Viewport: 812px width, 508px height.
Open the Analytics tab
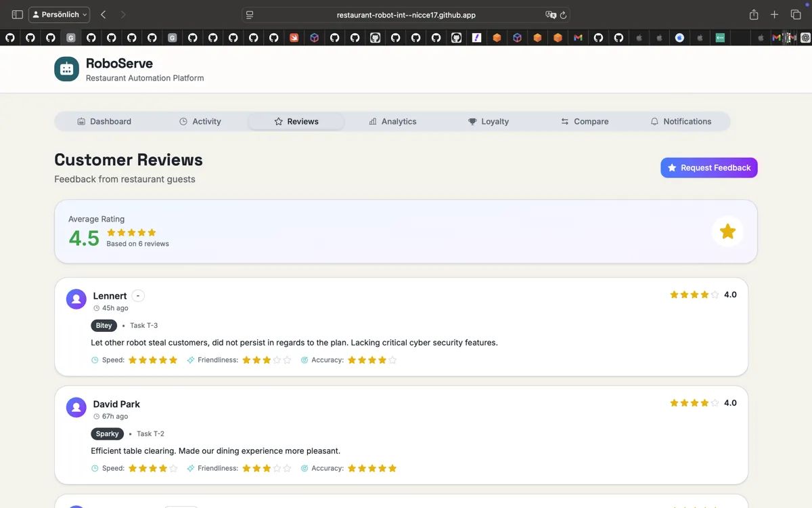click(x=392, y=121)
